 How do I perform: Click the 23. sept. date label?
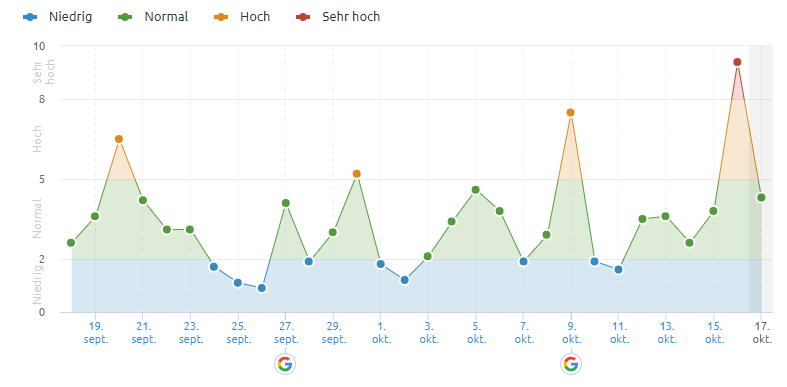point(191,333)
